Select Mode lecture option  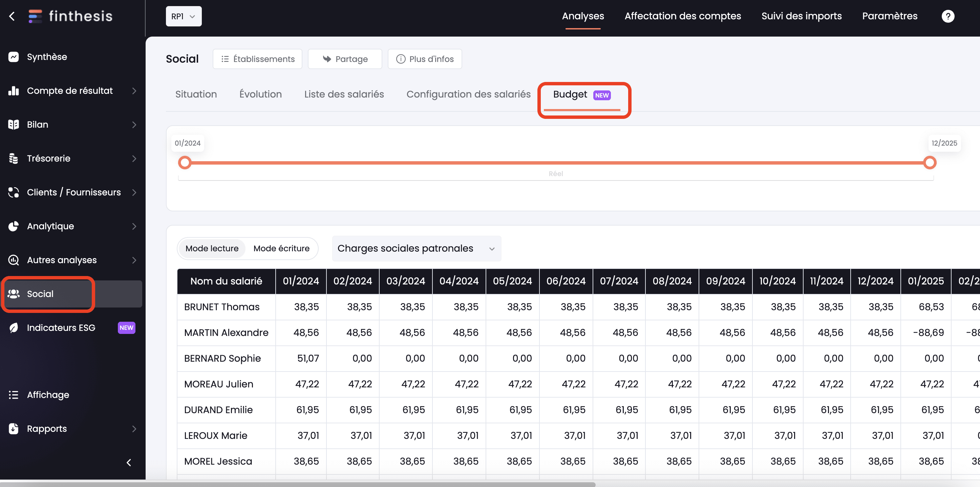212,249
